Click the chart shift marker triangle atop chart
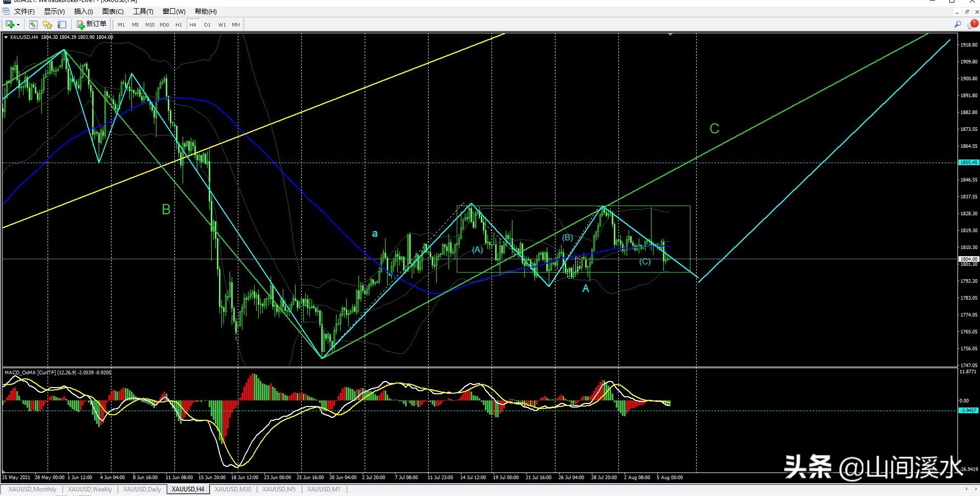980x496 pixels. 670,34
